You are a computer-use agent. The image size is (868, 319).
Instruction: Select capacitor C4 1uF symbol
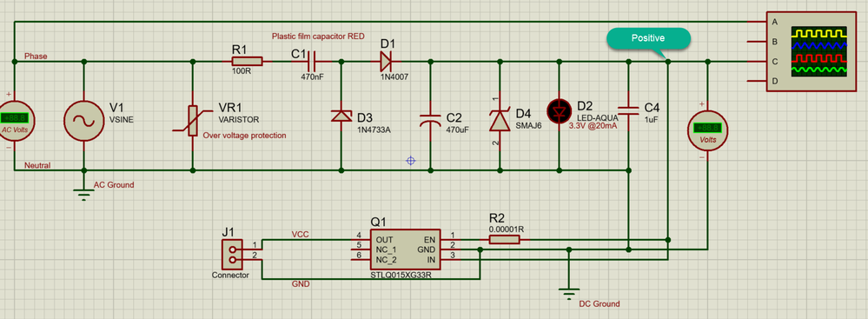pyautogui.click(x=629, y=110)
